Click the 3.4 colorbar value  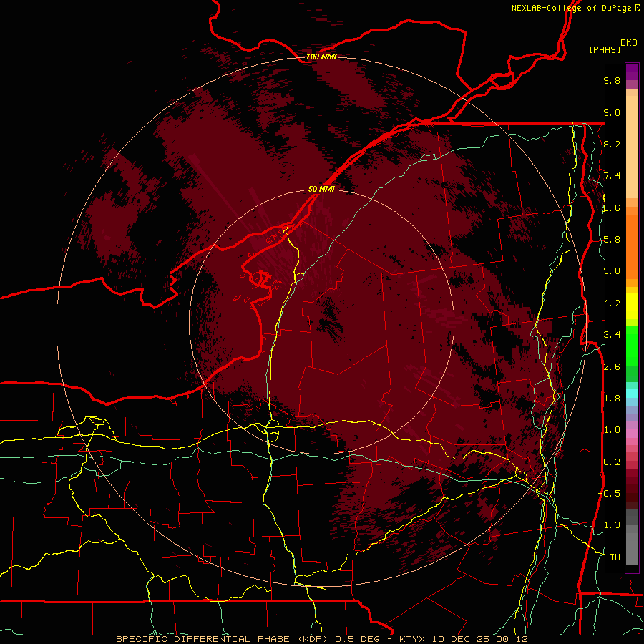tap(612, 335)
